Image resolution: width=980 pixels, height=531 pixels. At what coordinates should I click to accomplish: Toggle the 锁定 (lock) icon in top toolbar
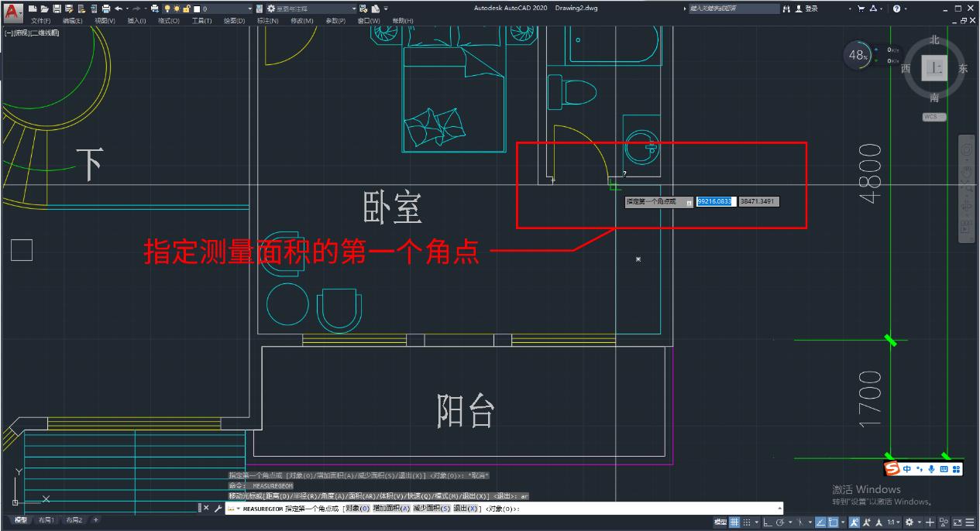(x=186, y=9)
